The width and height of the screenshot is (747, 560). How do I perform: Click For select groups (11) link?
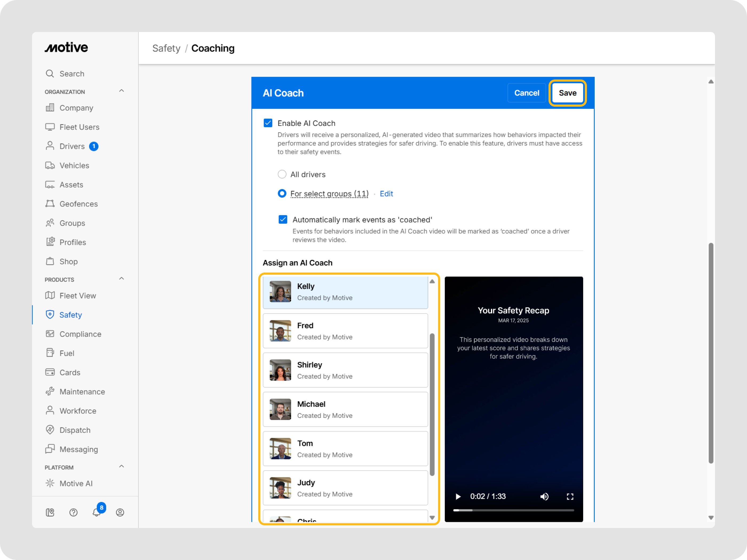pos(329,193)
